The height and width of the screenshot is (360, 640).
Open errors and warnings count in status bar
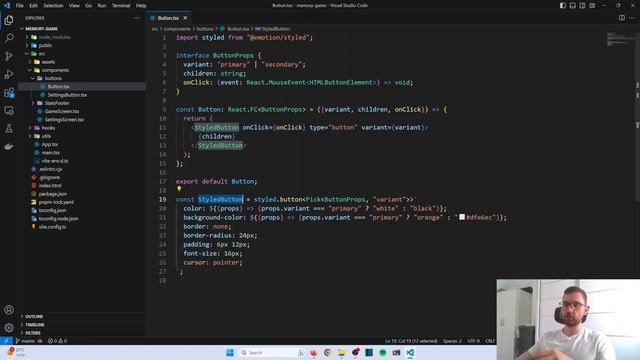click(57, 341)
